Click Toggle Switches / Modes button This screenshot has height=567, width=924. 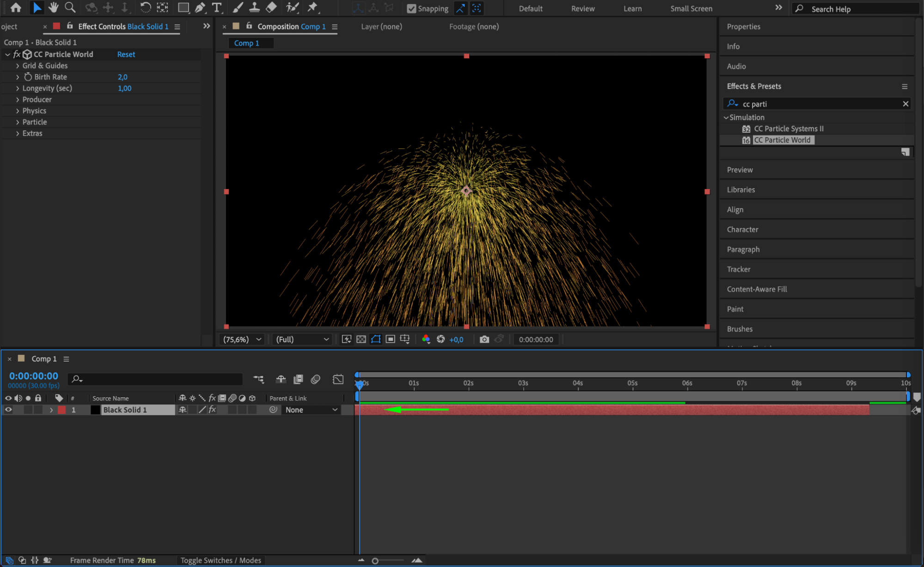[220, 561]
